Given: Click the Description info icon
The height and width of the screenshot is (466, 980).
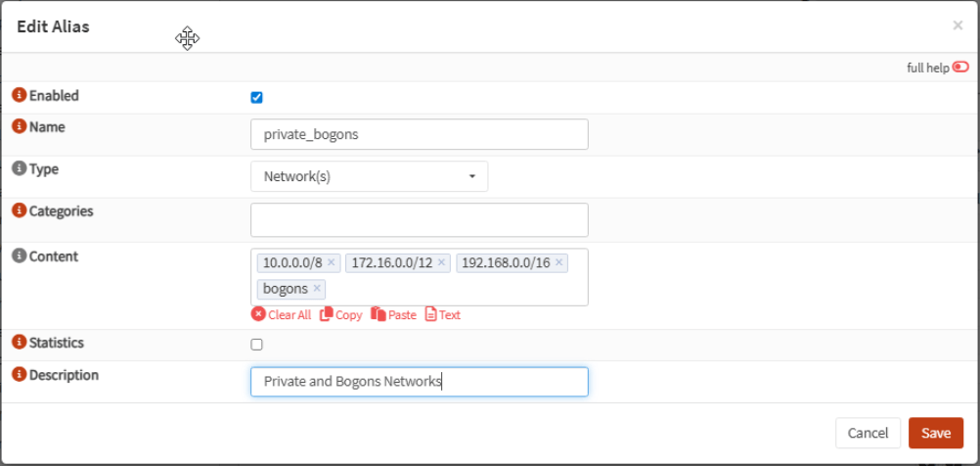Looking at the screenshot, I should pyautogui.click(x=19, y=375).
